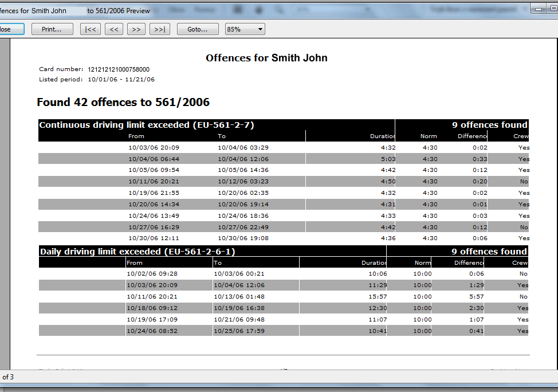Go to previous page with << button
The image size is (558, 392).
(114, 29)
